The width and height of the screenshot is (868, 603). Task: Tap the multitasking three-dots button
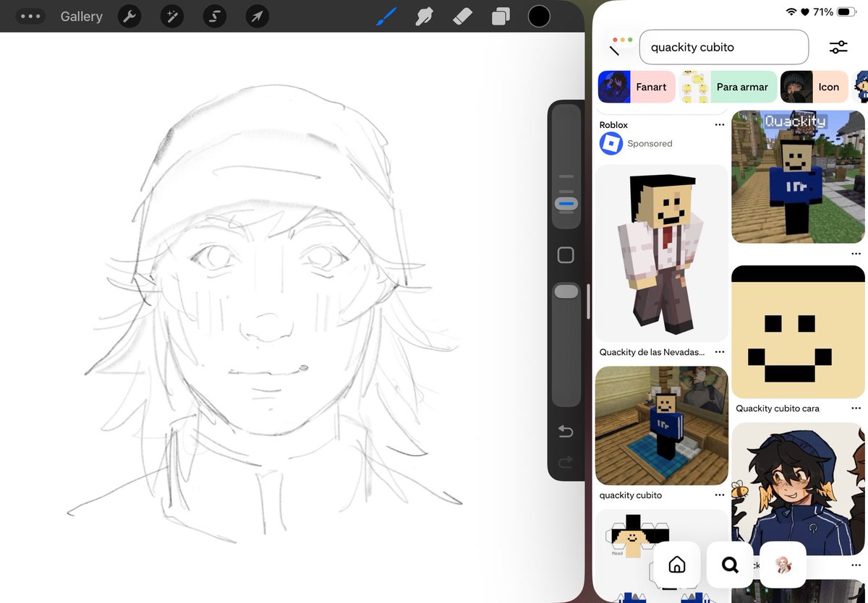(30, 16)
